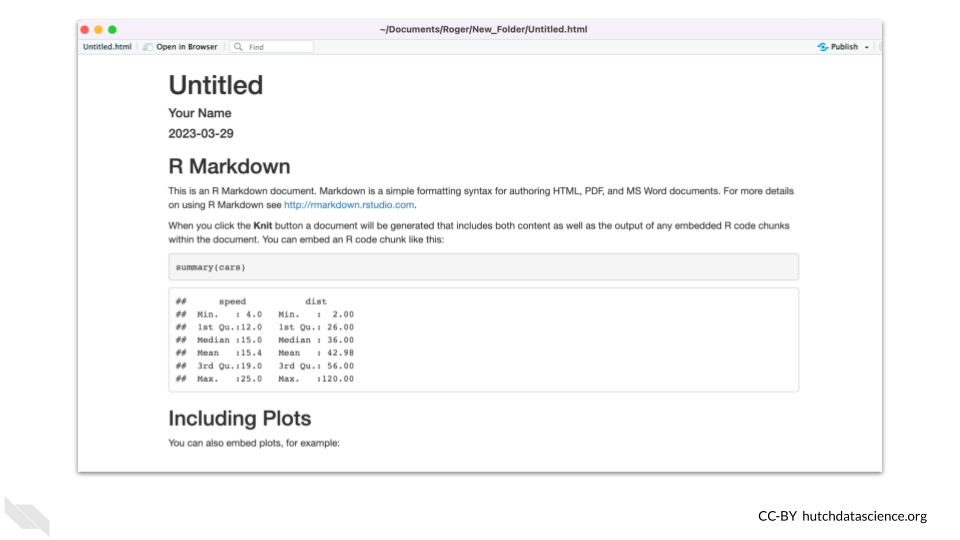This screenshot has height=540, width=960.
Task: Click the Your Name author line
Action: click(200, 113)
